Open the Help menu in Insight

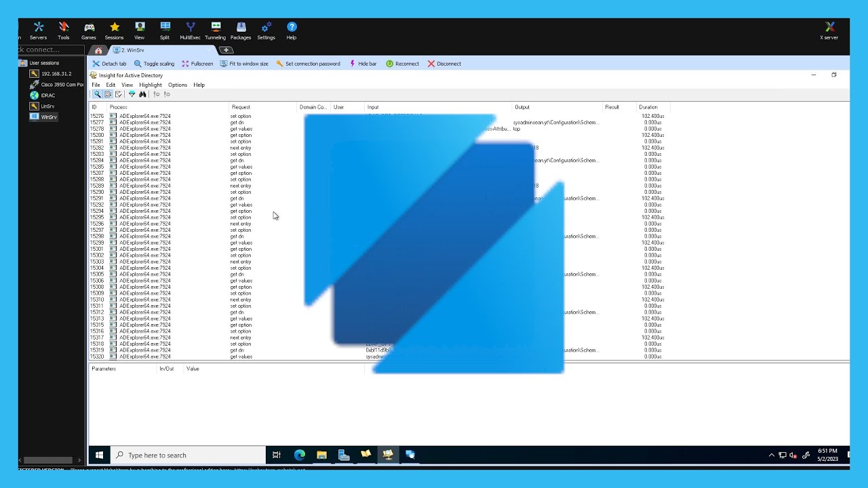coord(199,85)
